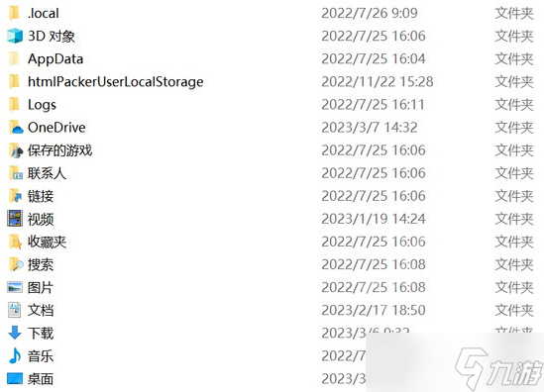Select the .local folder name
This screenshot has width=544, height=392.
(x=44, y=13)
